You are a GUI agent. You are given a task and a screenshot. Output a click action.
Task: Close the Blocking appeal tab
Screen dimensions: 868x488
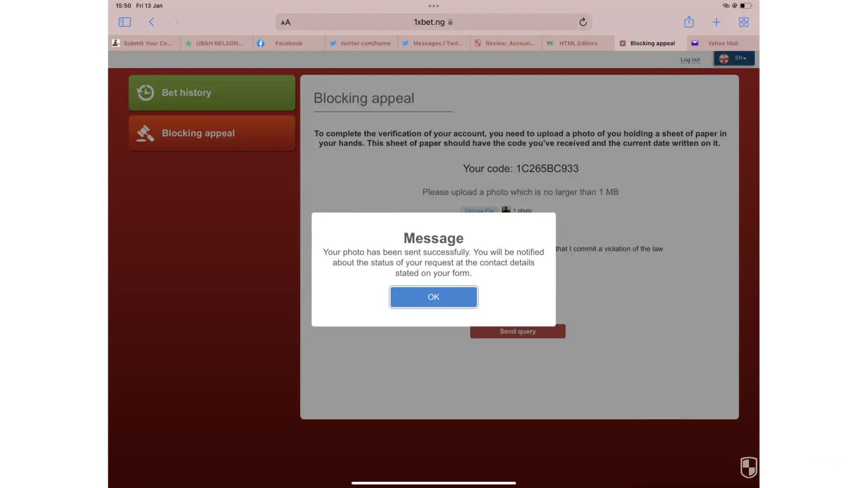coord(622,43)
